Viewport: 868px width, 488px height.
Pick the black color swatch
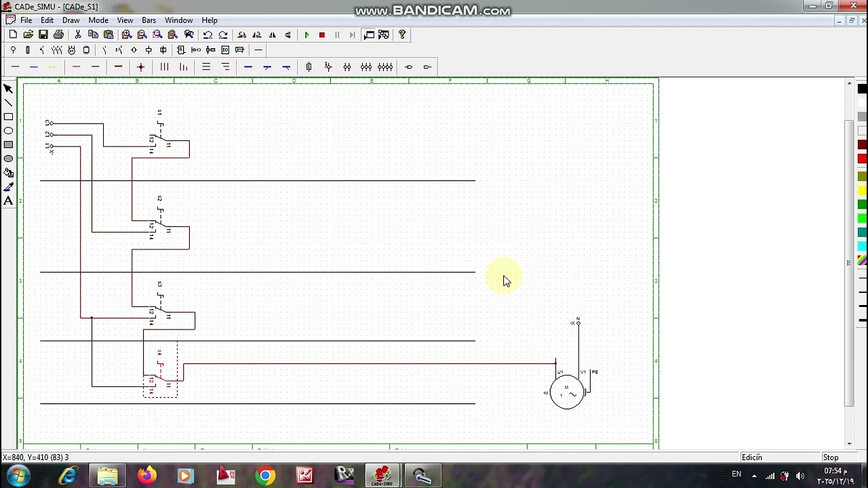coord(862,89)
